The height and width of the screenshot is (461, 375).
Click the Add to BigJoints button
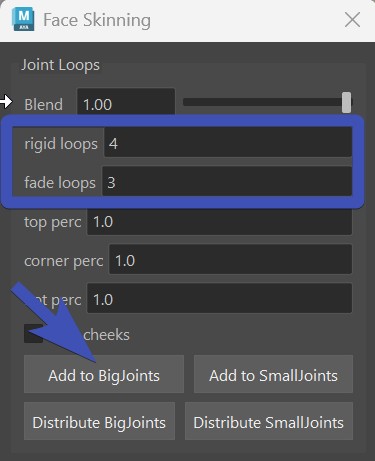(x=104, y=374)
